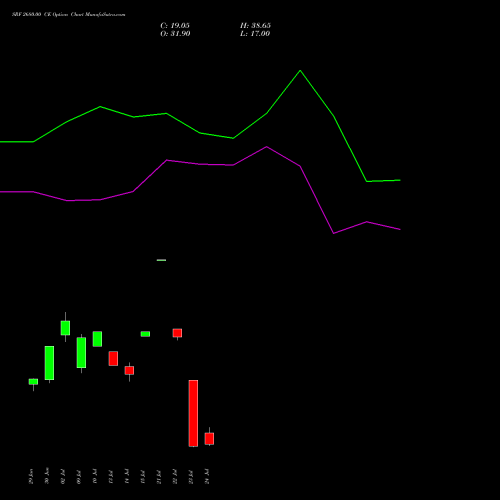The image size is (500, 500).
Task: Click the small green candle above 29 Jun
Action: pos(33,382)
